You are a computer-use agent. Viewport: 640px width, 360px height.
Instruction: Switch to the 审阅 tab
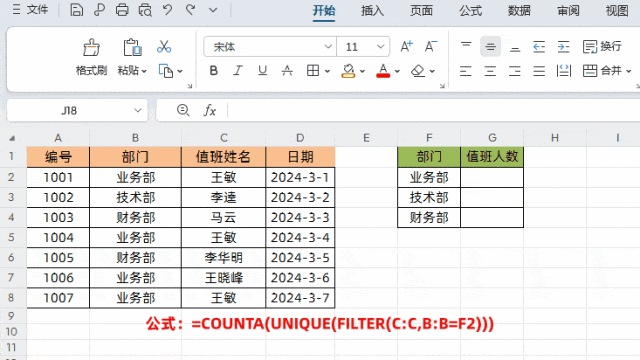pos(568,10)
